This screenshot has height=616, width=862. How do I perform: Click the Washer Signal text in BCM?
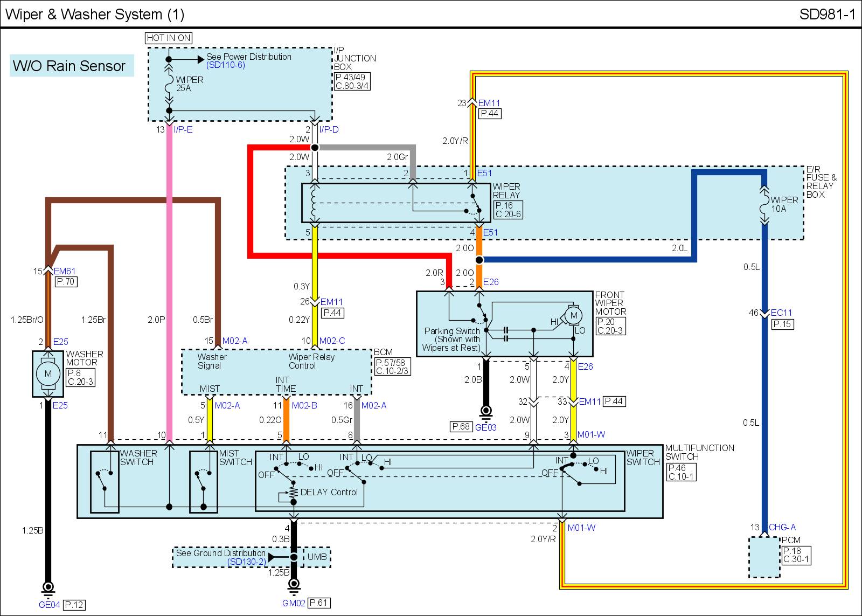coord(212,361)
